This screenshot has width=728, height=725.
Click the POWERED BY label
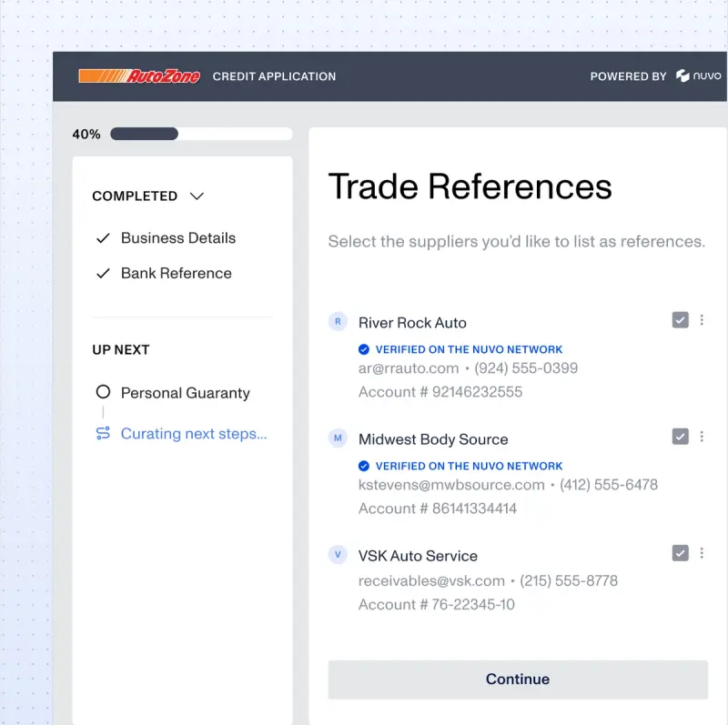[628, 76]
